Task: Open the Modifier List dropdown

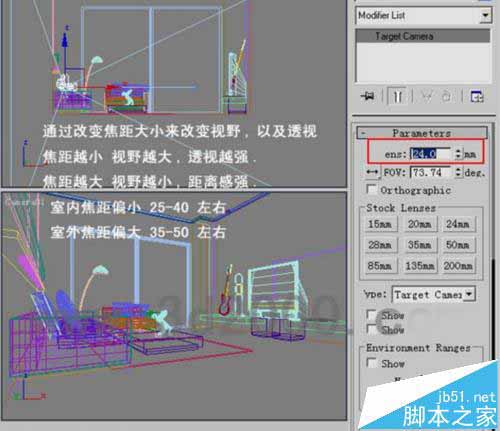Action: click(x=486, y=15)
